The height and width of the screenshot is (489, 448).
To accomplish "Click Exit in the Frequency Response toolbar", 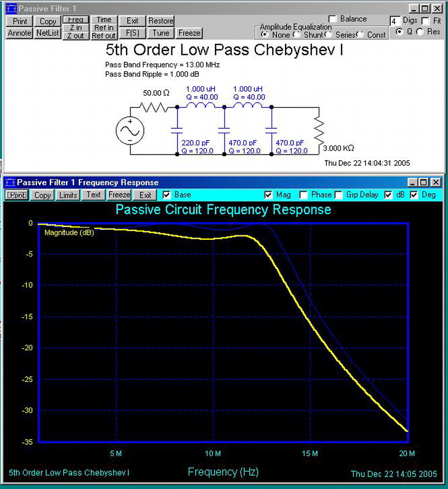I will (145, 195).
